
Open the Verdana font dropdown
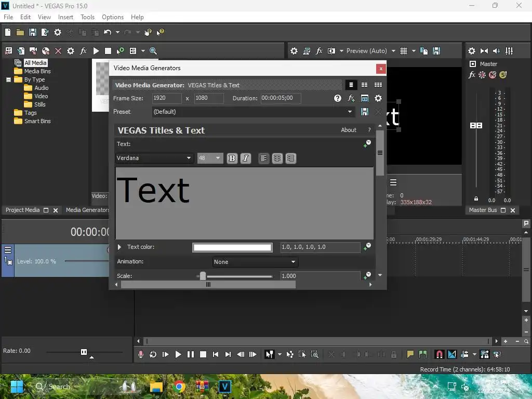(x=154, y=158)
